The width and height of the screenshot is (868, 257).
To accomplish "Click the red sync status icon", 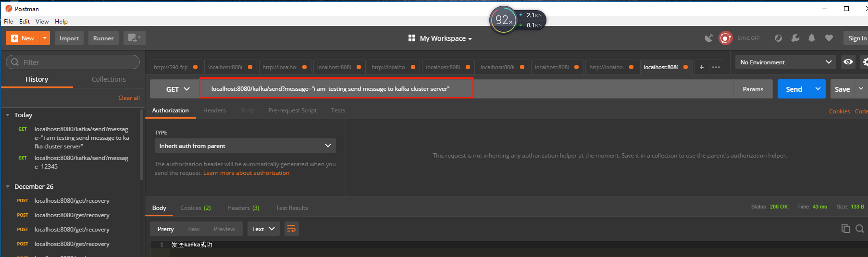I will point(725,38).
